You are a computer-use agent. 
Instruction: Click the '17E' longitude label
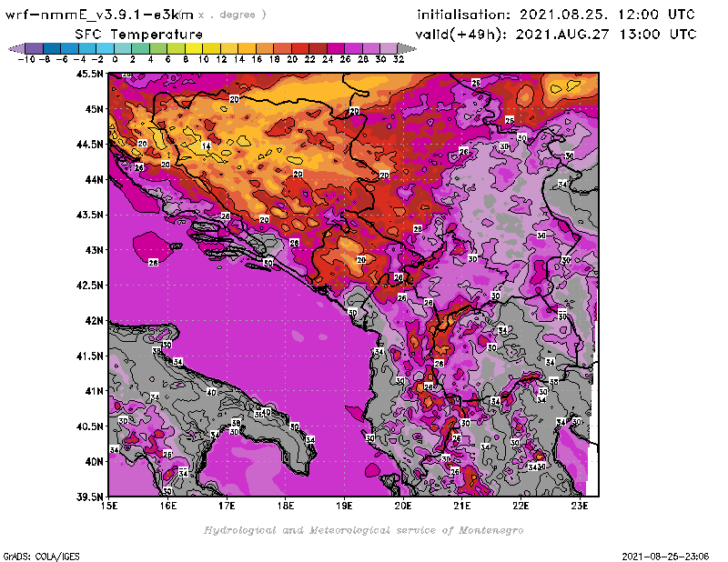click(x=227, y=506)
